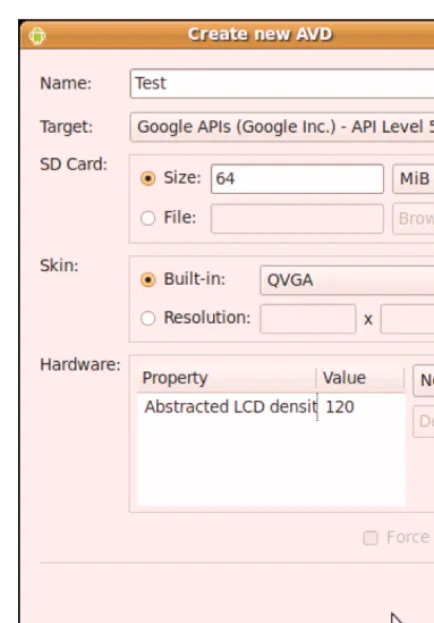Click the SD card File path field
Viewport: 434px width, 623px height.
click(x=297, y=219)
